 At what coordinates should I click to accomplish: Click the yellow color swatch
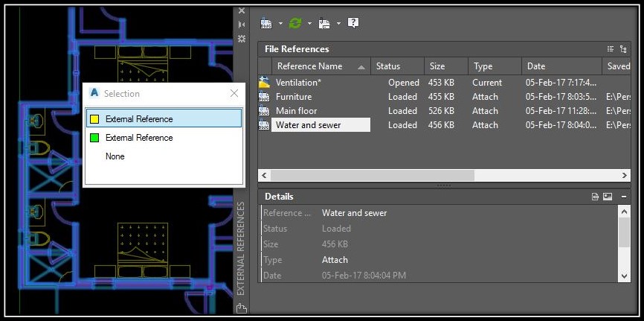point(94,119)
